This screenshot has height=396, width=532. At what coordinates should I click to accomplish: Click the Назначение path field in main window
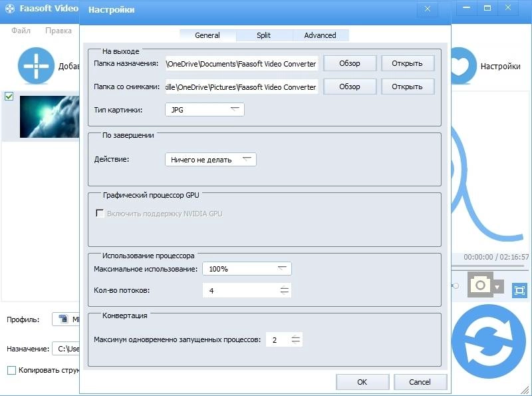click(x=66, y=349)
